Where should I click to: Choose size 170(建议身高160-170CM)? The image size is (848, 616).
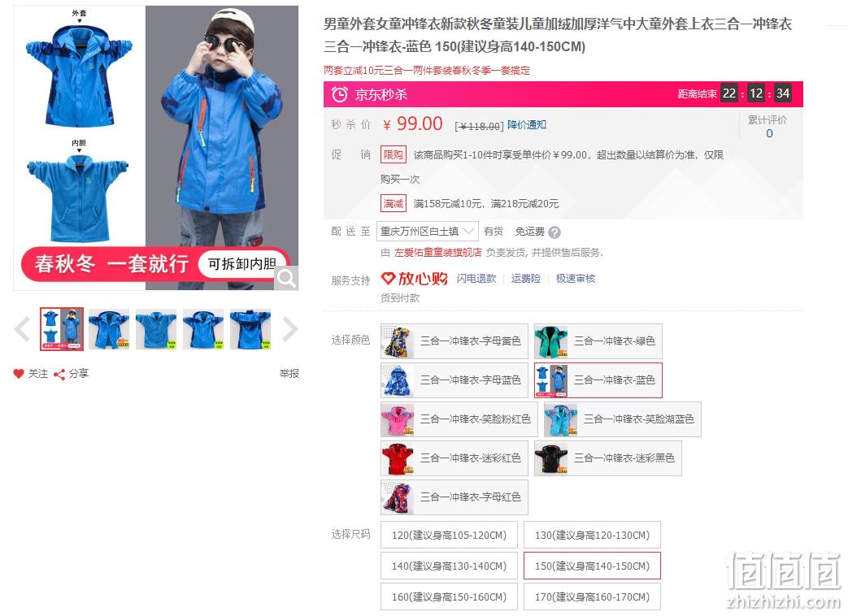[x=592, y=596]
